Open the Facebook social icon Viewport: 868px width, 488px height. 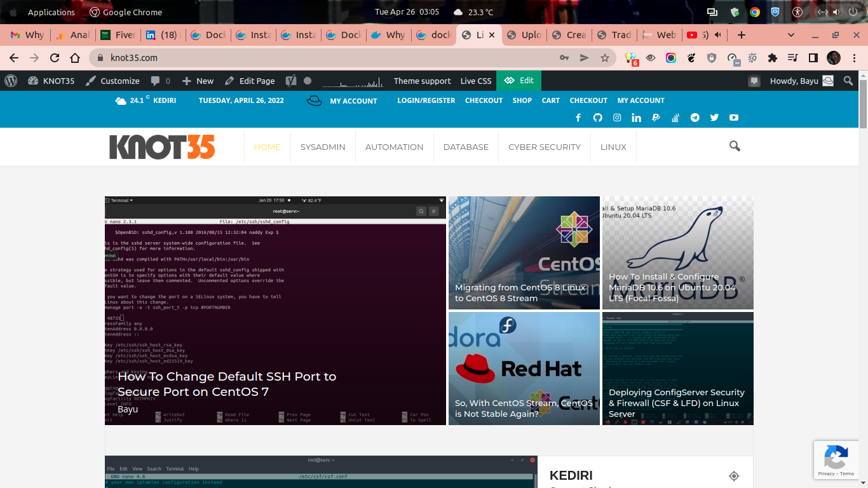point(578,118)
